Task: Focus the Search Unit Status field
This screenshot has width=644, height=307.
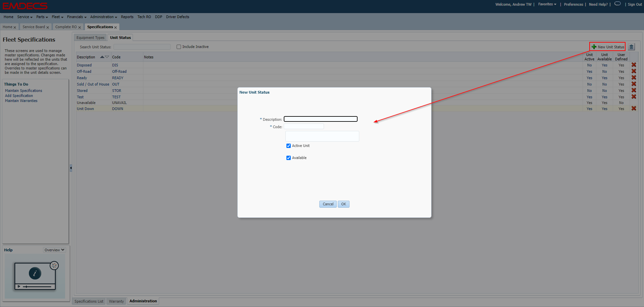Action: 142,47
